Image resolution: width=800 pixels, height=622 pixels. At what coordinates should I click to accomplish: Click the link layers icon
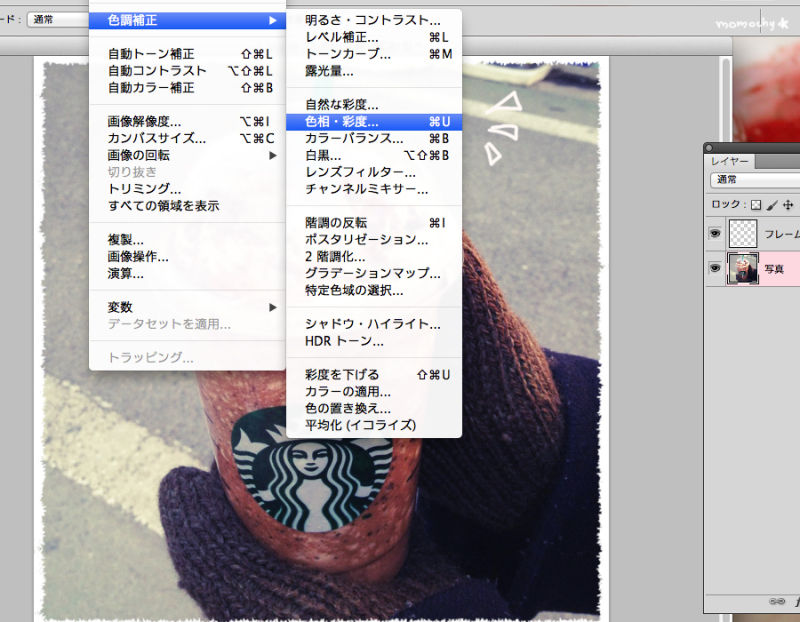coord(777,602)
